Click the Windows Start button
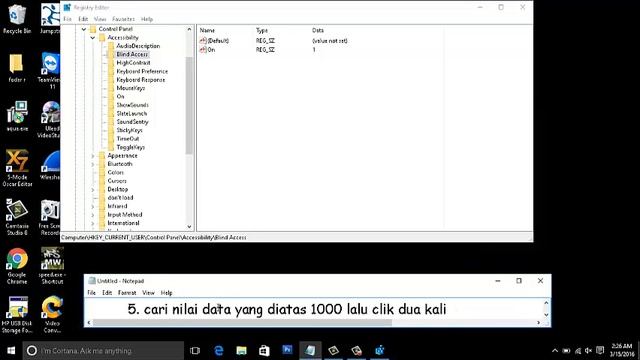 pyautogui.click(x=11, y=350)
